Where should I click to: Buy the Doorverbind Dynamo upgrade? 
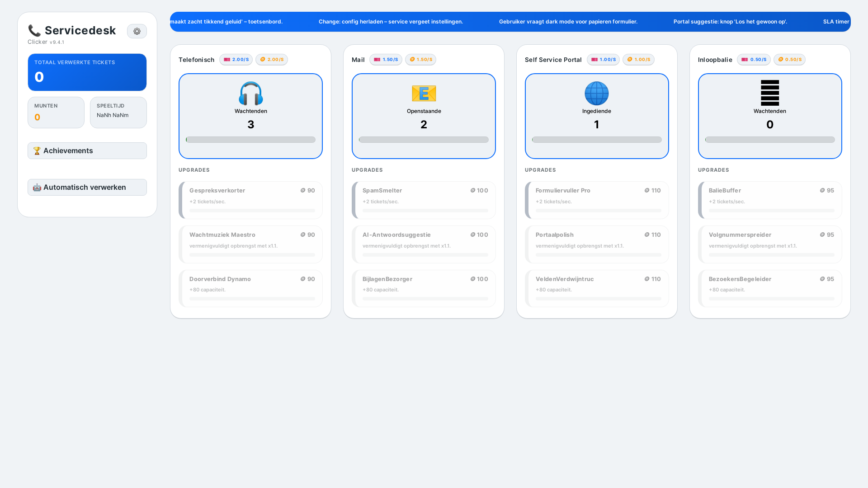250,289
